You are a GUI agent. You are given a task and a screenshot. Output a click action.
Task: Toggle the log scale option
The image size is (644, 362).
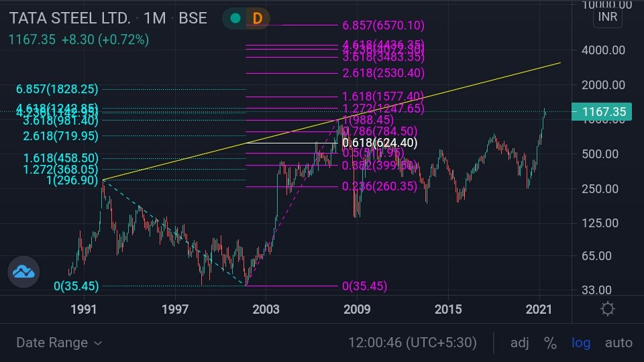[x=581, y=343]
